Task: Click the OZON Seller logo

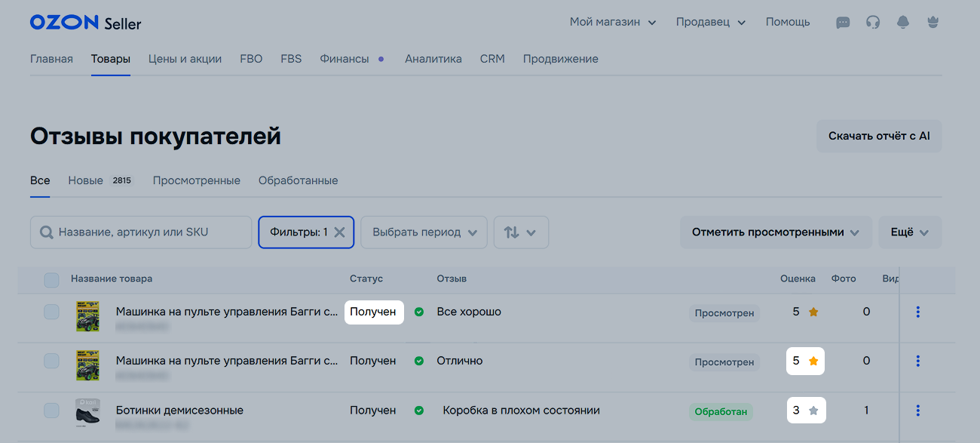Action: pyautogui.click(x=85, y=23)
